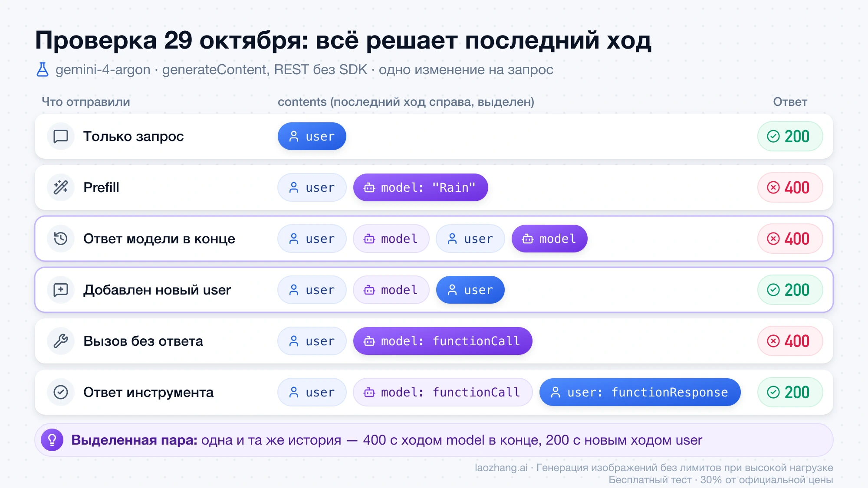Screen dimensions: 868x488
Task: Click the magic wand icon for Prefill
Action: click(x=61, y=187)
